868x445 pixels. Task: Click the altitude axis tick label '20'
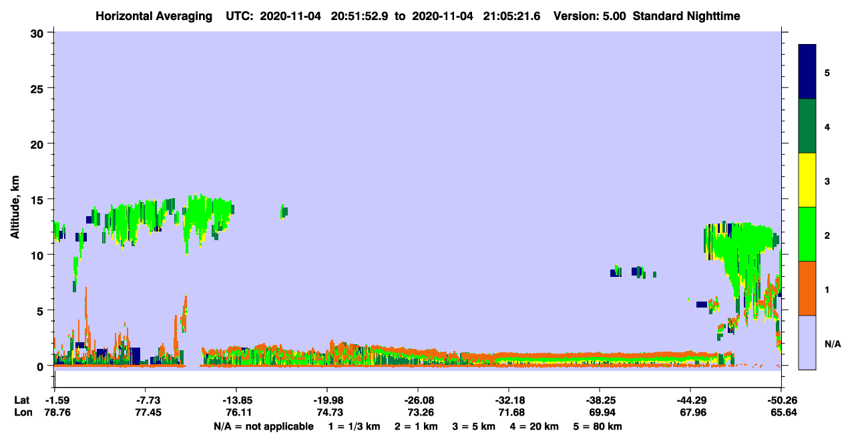(x=39, y=143)
